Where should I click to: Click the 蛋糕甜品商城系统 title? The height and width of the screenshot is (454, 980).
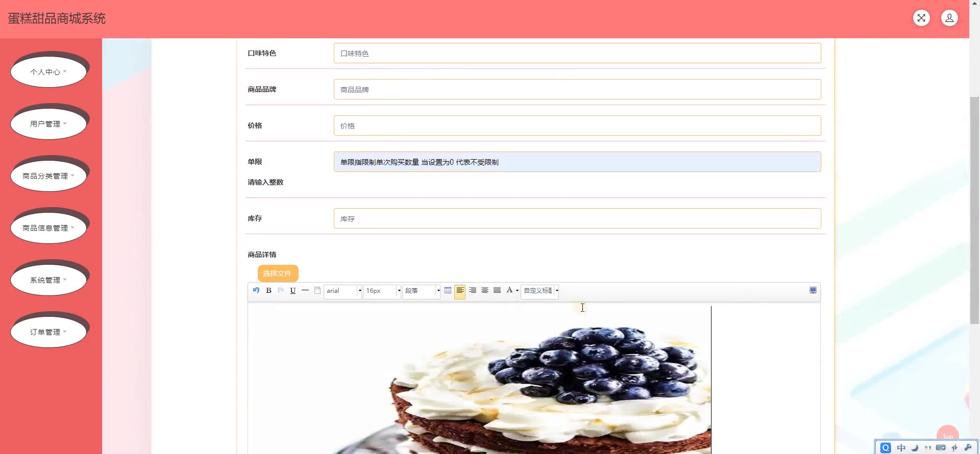57,18
